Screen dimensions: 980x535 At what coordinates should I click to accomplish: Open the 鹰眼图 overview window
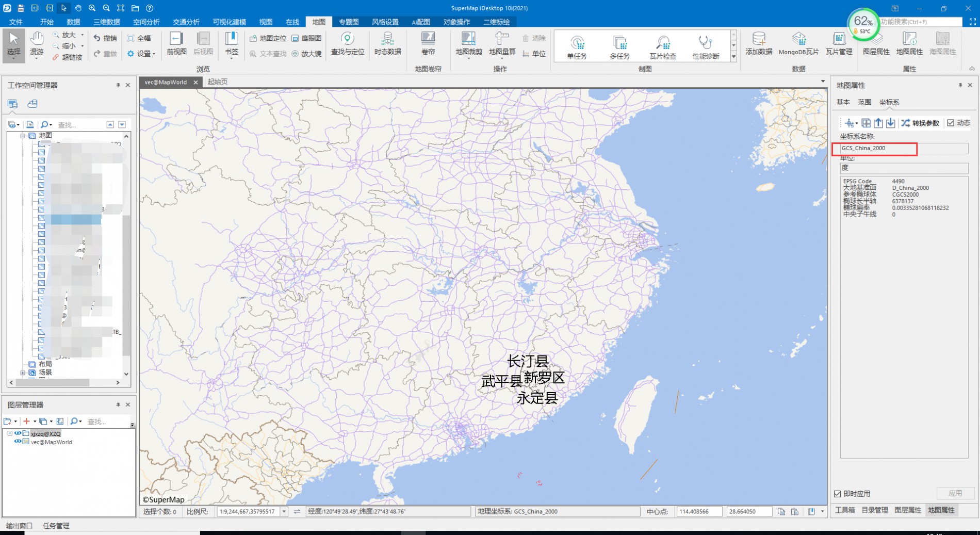306,38
